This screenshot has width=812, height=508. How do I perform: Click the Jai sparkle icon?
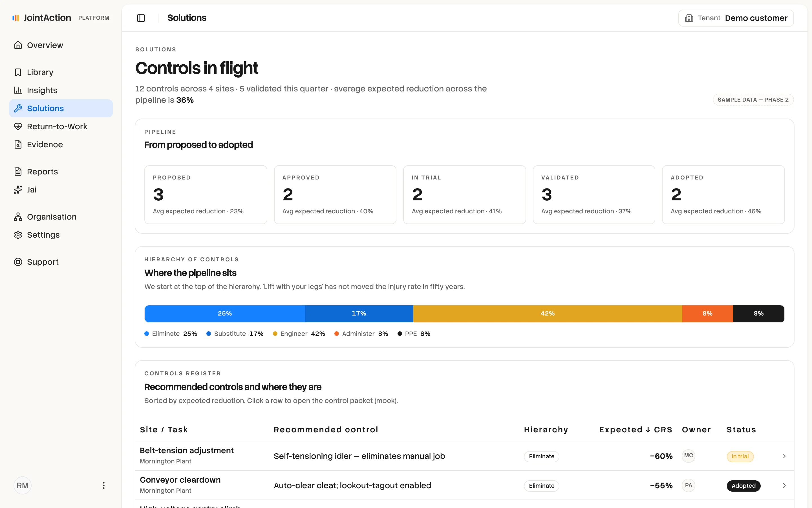18,190
